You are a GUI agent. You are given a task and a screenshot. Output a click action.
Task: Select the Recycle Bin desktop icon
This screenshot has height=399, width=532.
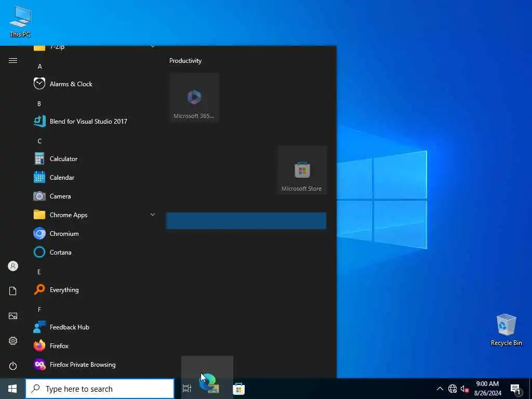[x=506, y=330]
